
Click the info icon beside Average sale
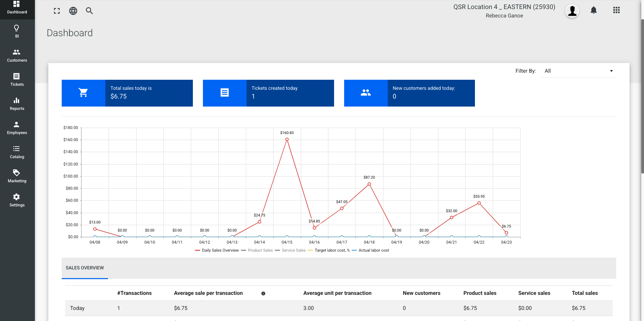point(263,294)
